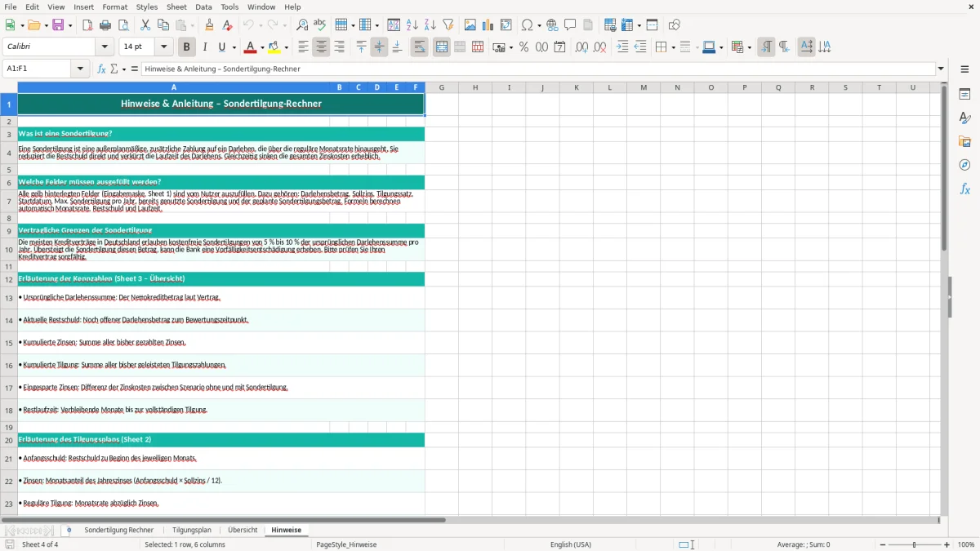This screenshot has width=980, height=551.
Task: Click Add Decimal Place icon
Action: (581, 47)
